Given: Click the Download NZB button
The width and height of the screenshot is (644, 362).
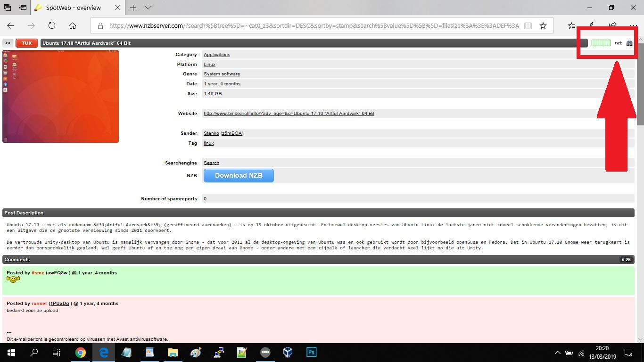Looking at the screenshot, I should (x=239, y=175).
